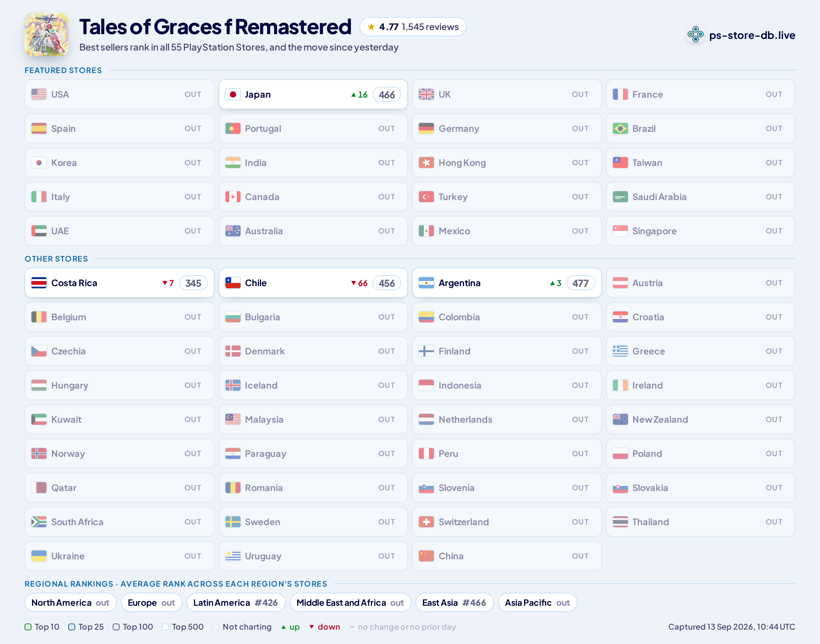820x644 pixels.
Task: Click the Argentina flag icon
Action: (426, 283)
